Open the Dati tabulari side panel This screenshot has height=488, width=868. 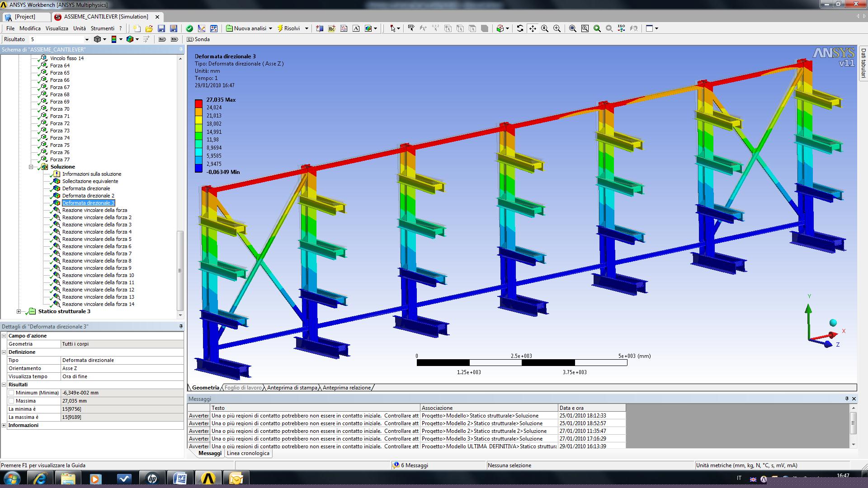tap(863, 63)
